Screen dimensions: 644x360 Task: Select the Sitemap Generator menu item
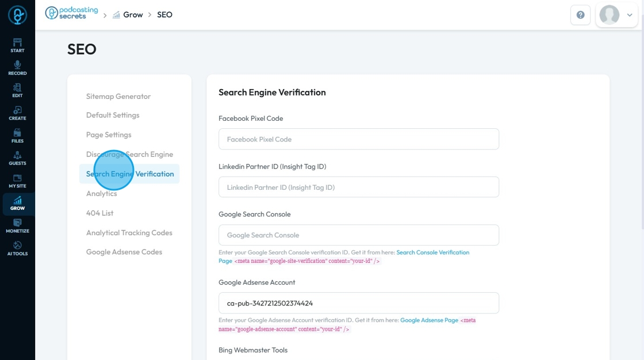point(118,97)
